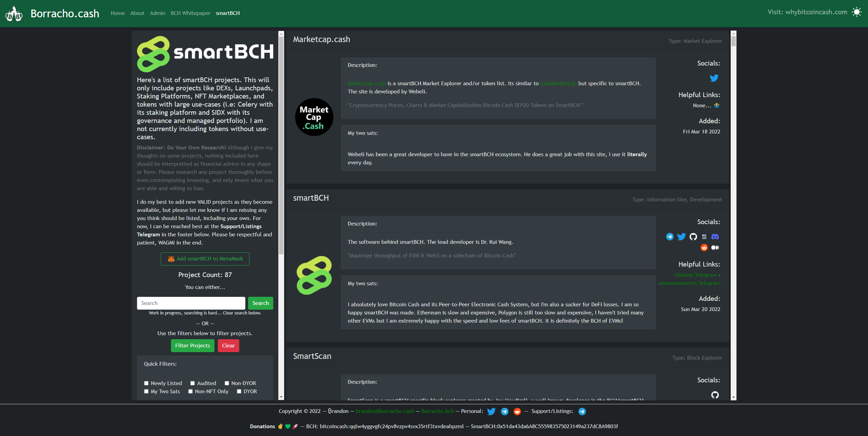Enable the Non-NFT Only filter

point(191,392)
